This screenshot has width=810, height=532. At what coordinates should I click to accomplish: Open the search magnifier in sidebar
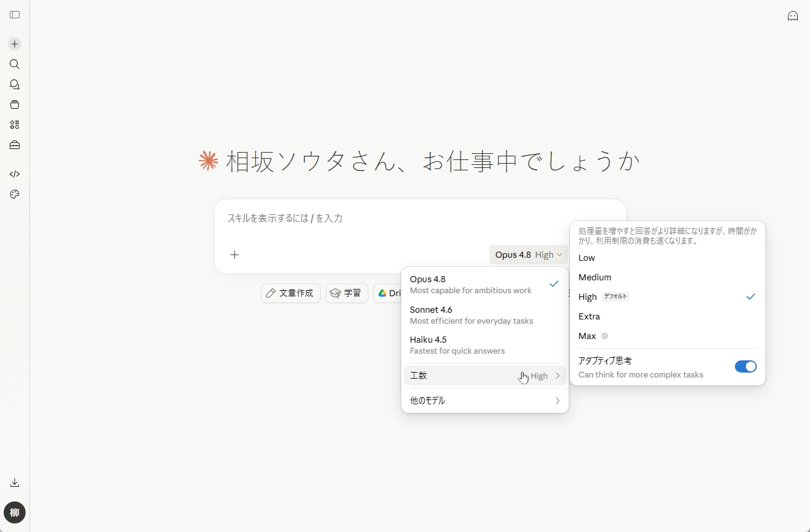15,64
